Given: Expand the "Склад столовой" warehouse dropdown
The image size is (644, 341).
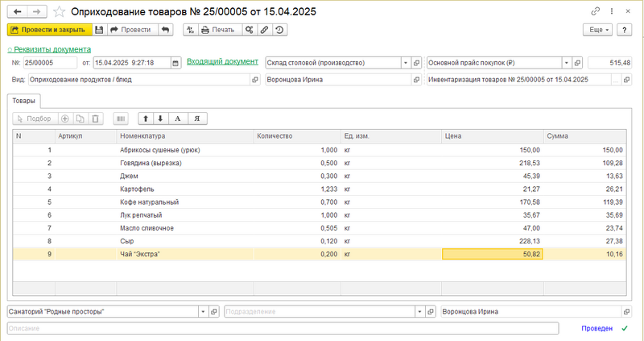Looking at the screenshot, I should 405,63.
